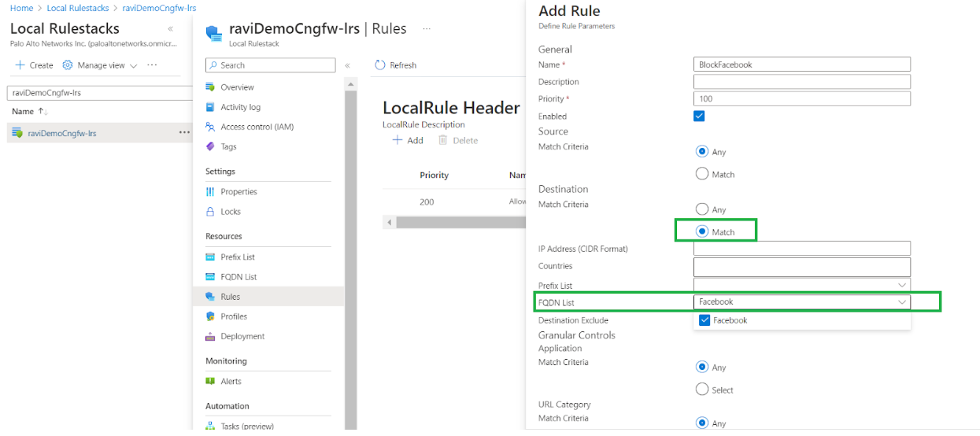This screenshot has width=980, height=436.
Task: Open the Local Rulestacks breadcrumb link
Action: pos(77,8)
